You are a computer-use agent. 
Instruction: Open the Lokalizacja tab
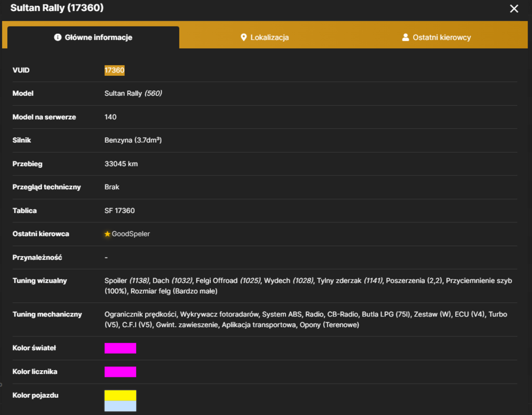265,37
